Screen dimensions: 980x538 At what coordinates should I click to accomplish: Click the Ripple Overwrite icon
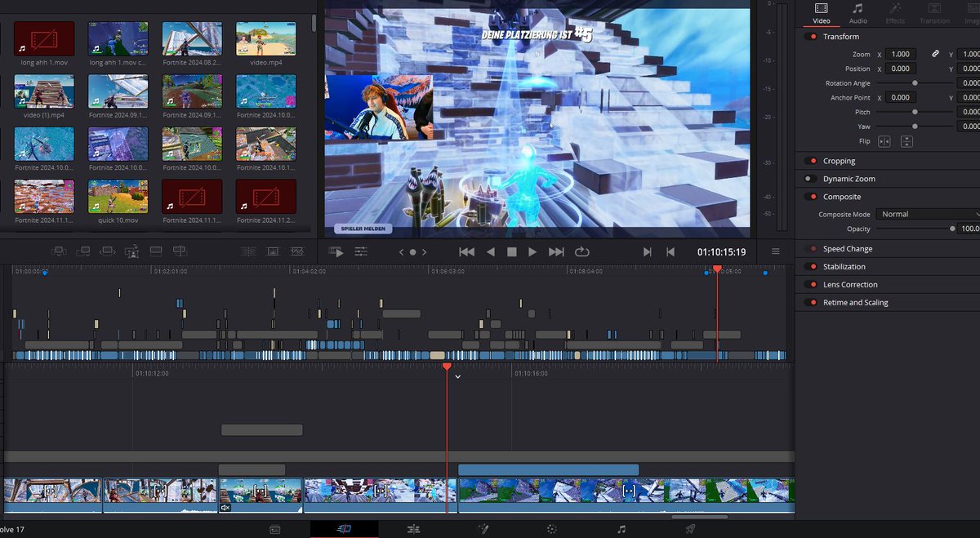[108, 251]
